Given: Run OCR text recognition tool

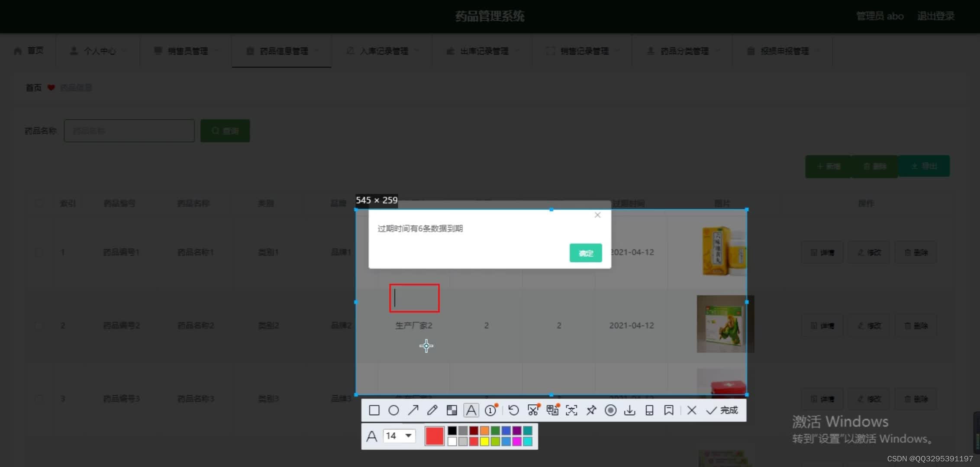Looking at the screenshot, I should [x=571, y=410].
